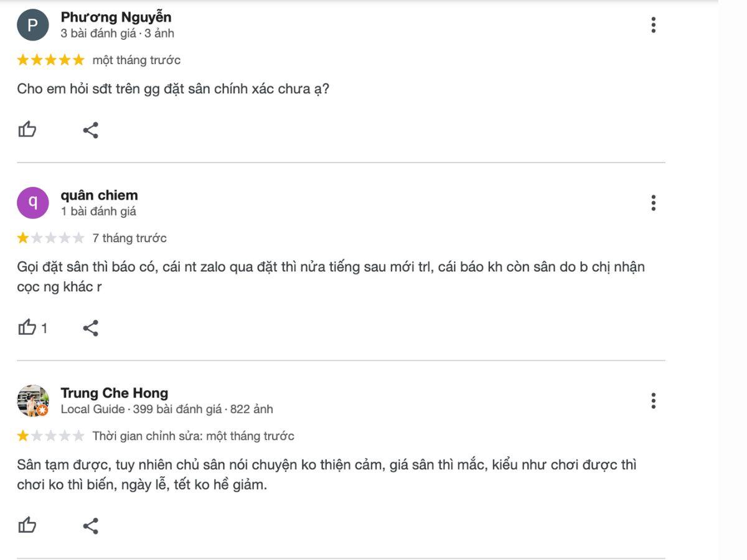
Task: Open more options for Trung Che Hong's review
Action: (653, 401)
